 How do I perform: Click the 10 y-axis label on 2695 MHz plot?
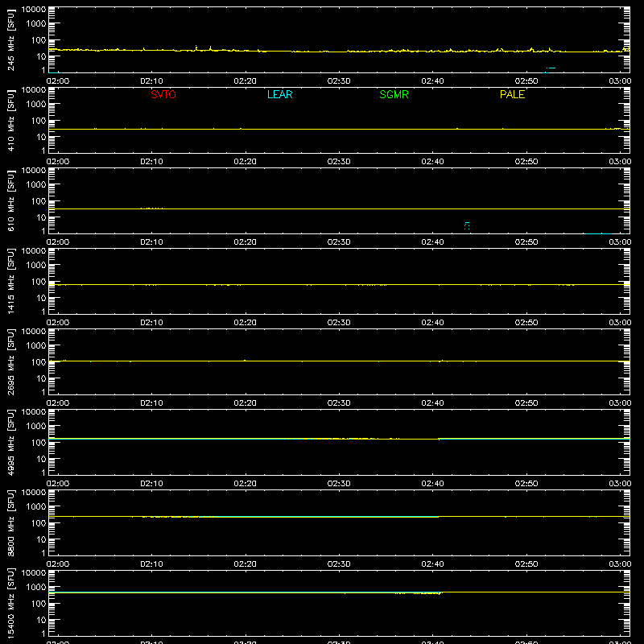[41, 378]
